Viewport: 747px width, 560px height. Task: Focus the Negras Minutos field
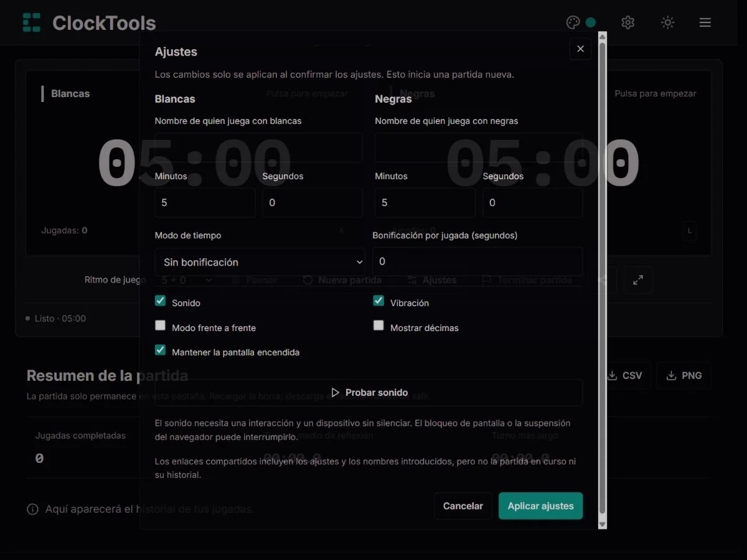coord(425,203)
